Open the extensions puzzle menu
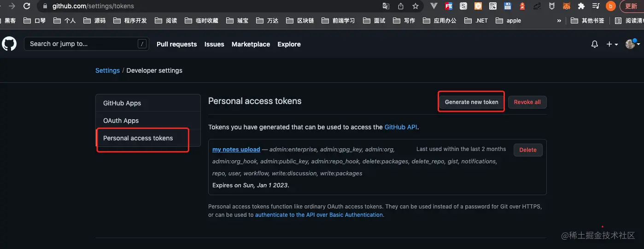644x249 pixels. 581,6
